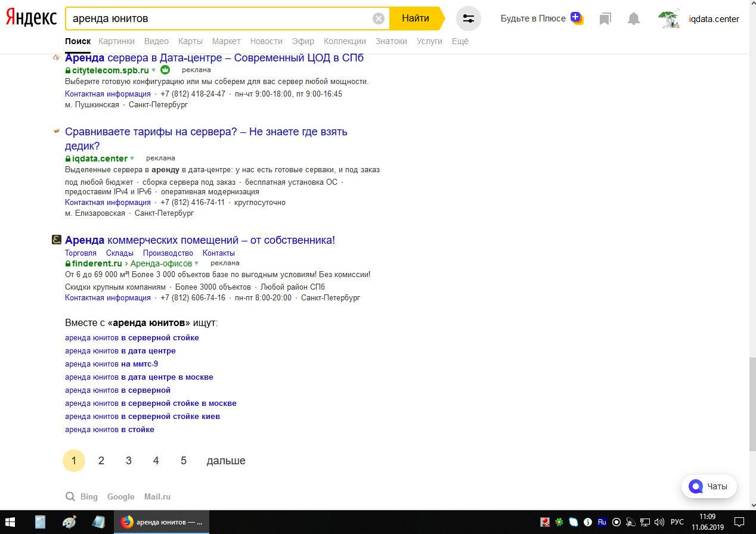Click suggestion аренда юнитов в стойке
Screen dimensions: 756x534
tap(110, 430)
